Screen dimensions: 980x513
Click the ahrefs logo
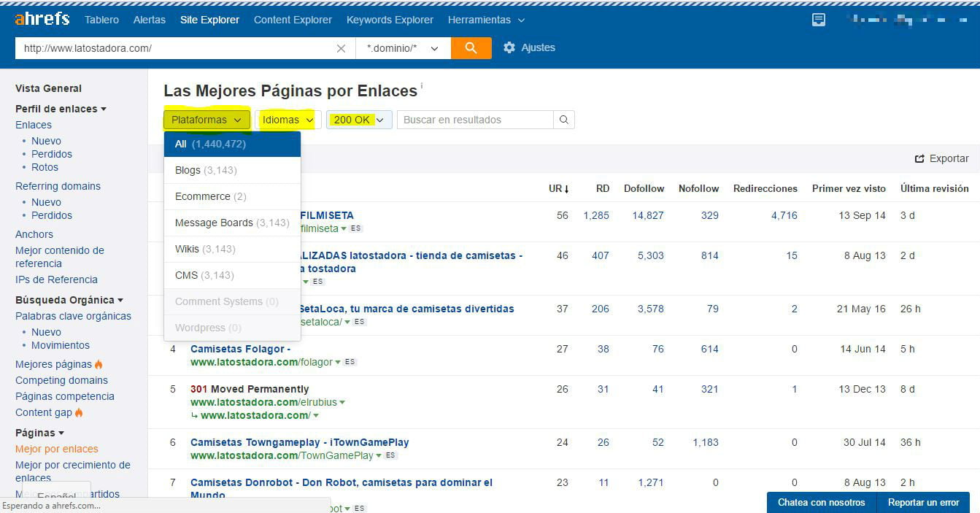42,19
